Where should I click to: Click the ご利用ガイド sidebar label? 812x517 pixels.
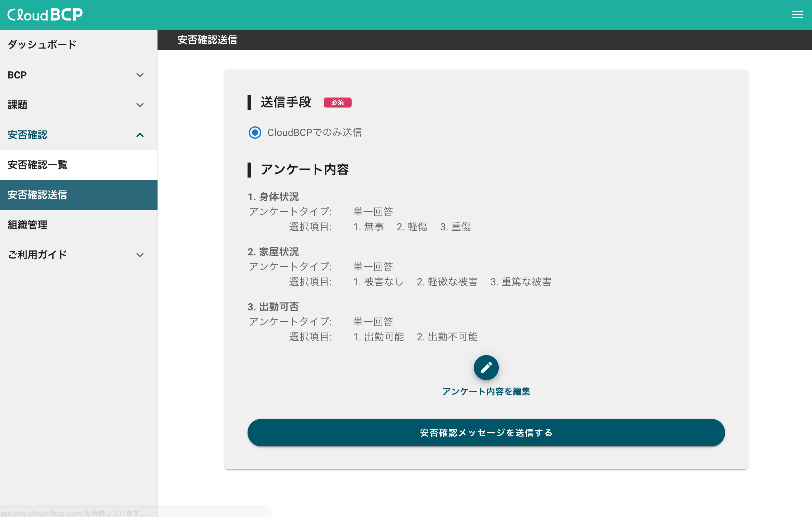point(38,255)
